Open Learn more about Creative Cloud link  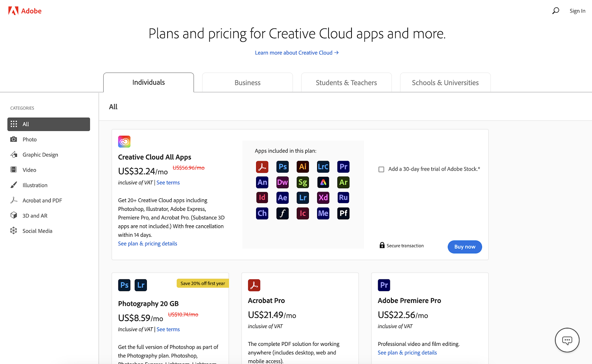[297, 53]
